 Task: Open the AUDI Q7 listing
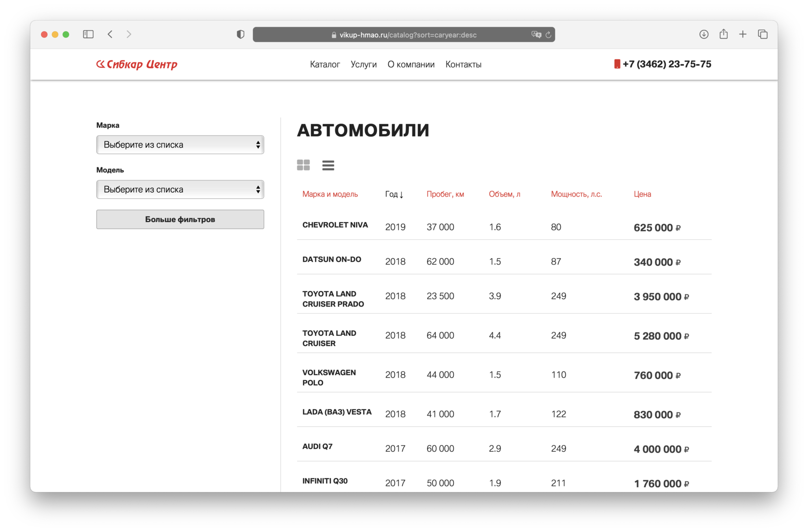[x=317, y=446]
